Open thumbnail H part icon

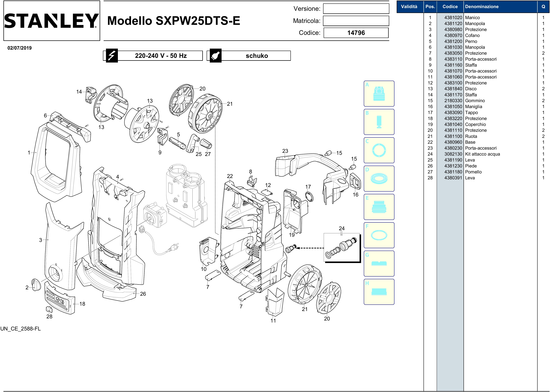(x=379, y=292)
